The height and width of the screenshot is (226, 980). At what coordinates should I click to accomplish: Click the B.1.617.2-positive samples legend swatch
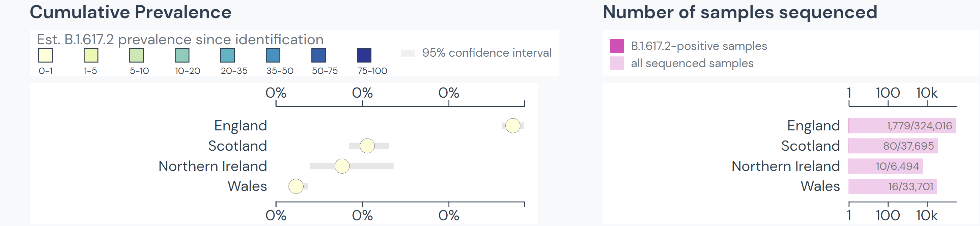[x=617, y=46]
